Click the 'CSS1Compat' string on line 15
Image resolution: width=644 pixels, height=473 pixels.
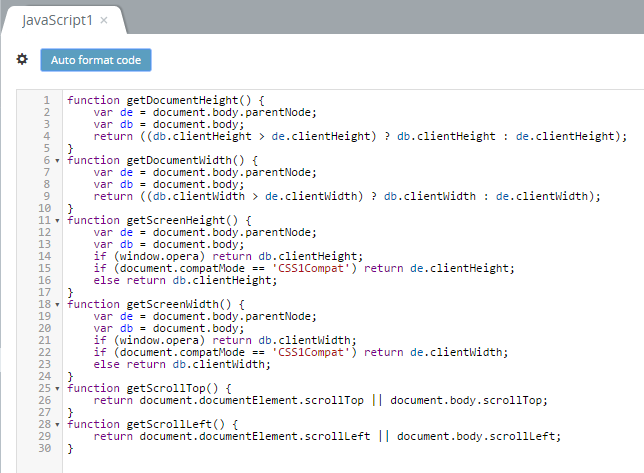pos(311,269)
